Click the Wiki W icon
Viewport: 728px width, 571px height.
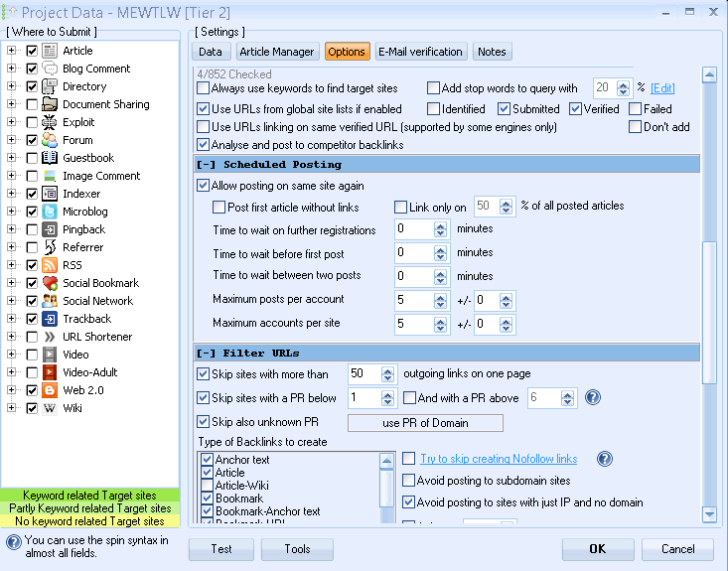[50, 408]
